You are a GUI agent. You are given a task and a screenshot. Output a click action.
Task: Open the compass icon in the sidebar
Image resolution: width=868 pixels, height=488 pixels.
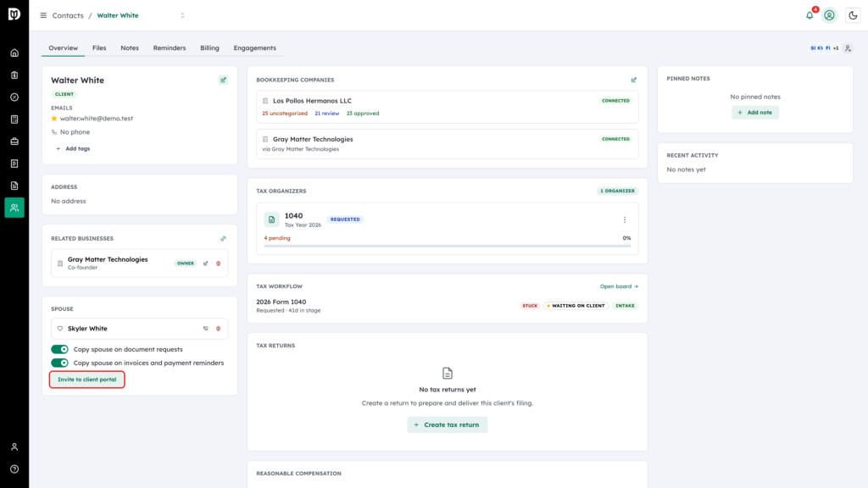(14, 97)
